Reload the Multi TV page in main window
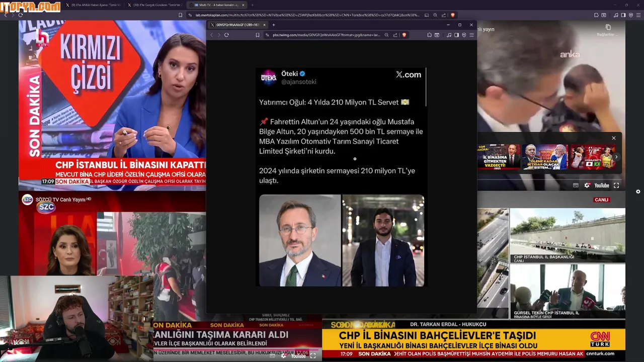644x362 pixels. click(x=21, y=15)
